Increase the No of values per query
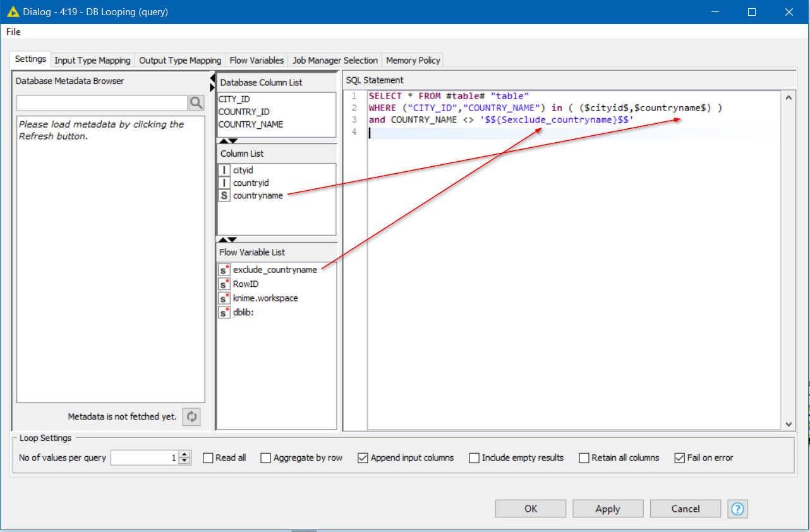The height and width of the screenshot is (532, 810). 184,455
